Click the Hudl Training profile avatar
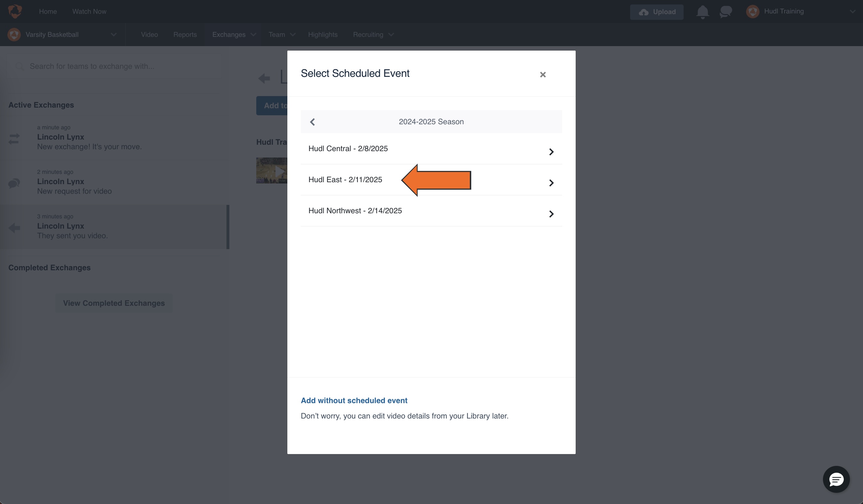The image size is (863, 504). coord(752,11)
